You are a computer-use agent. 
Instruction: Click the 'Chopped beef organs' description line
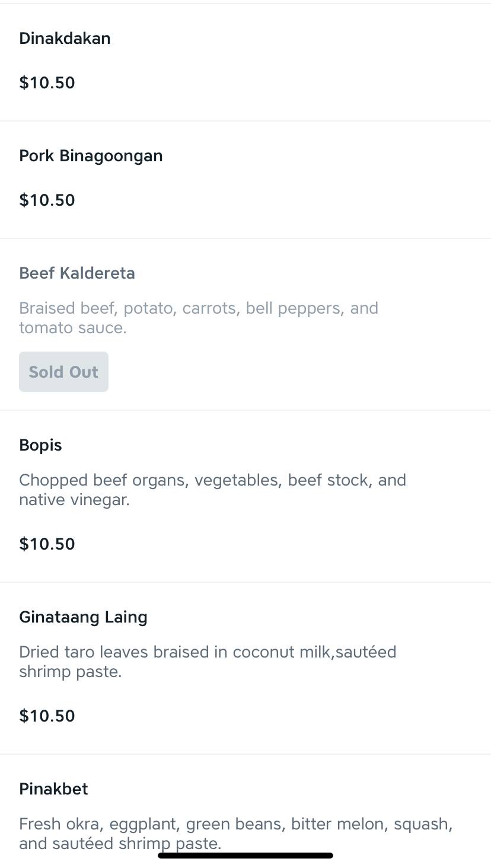tap(212, 480)
